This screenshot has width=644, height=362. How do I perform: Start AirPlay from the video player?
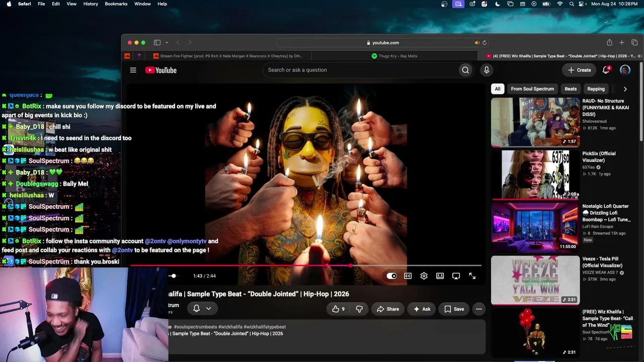coord(456,276)
